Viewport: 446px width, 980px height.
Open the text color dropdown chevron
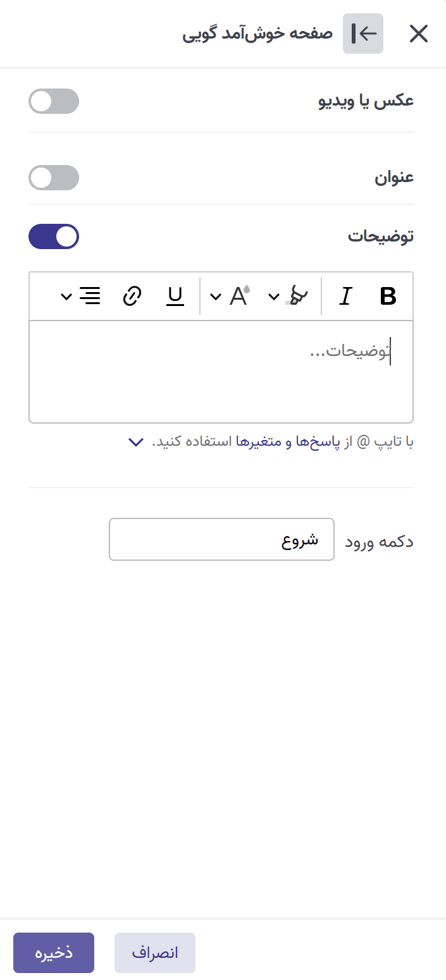[215, 296]
